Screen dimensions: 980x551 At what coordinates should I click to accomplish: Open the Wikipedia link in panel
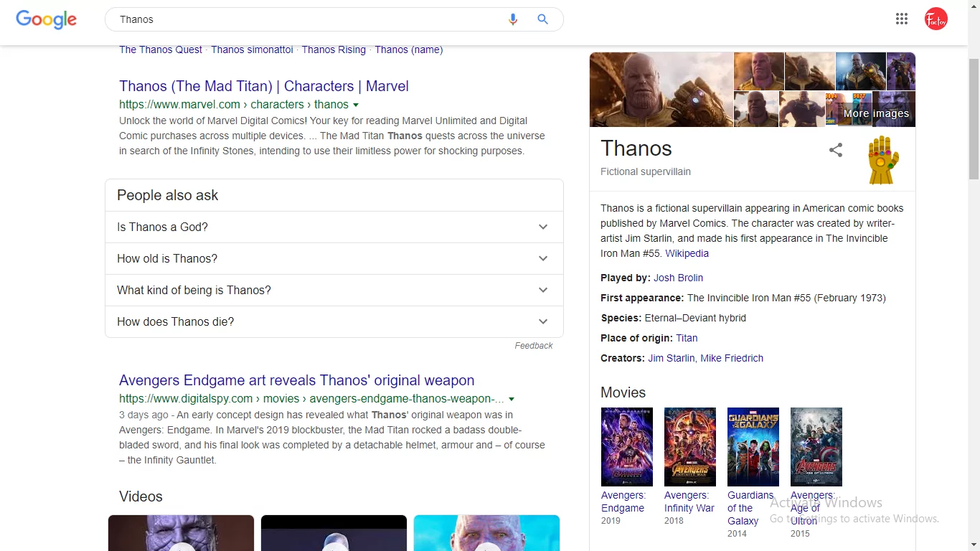tap(687, 253)
